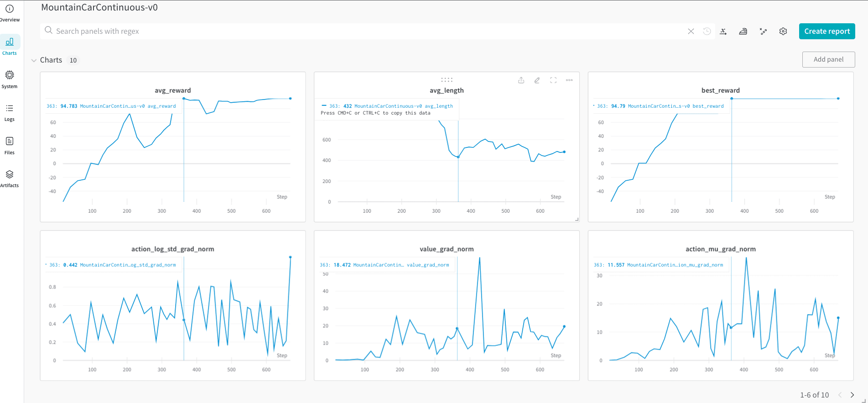Open the search history clock icon
The height and width of the screenshot is (403, 868).
click(x=707, y=31)
